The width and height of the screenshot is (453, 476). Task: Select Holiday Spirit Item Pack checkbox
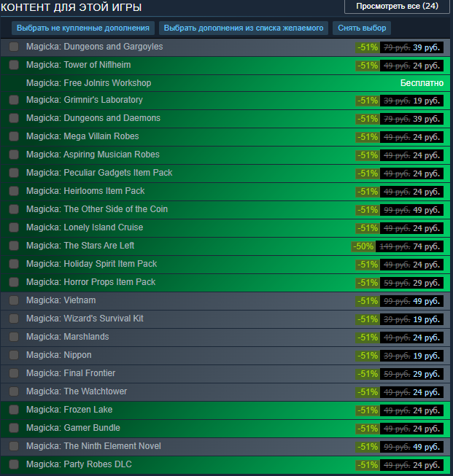pos(14,264)
